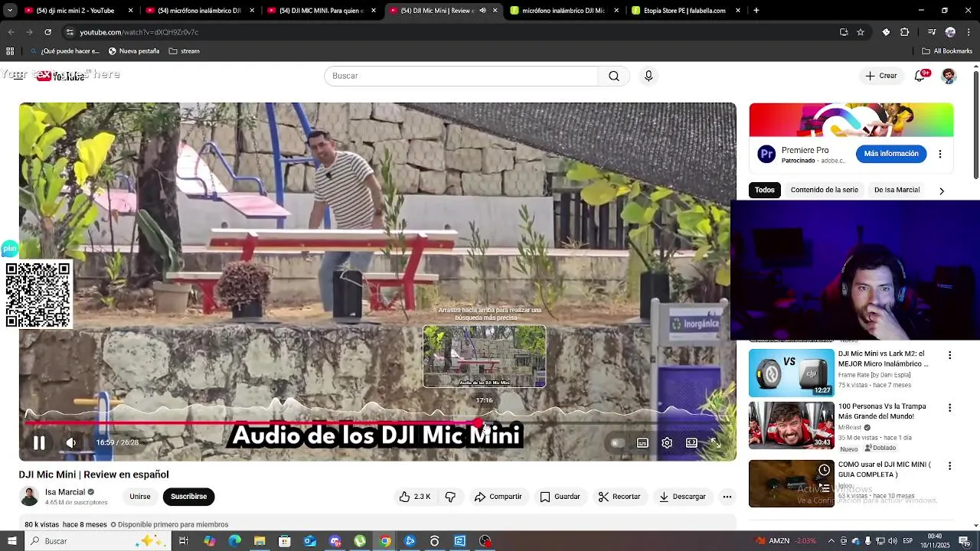Open the Isa Marcial channel name link
The height and width of the screenshot is (551, 980).
tap(65, 492)
